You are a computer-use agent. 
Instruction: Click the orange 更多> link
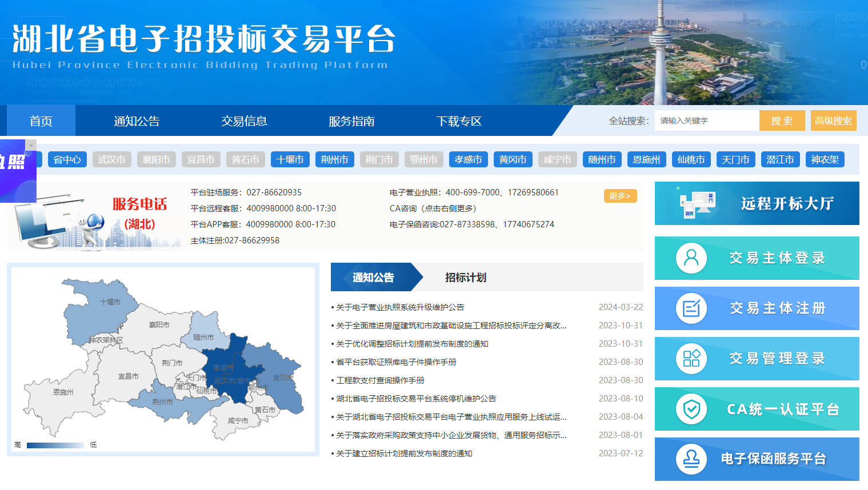(620, 195)
